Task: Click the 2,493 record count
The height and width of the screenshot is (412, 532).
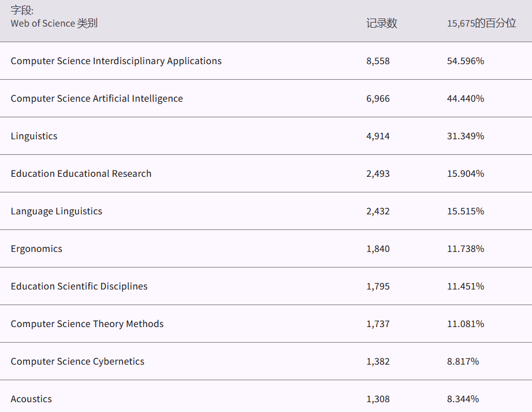Action: (378, 173)
